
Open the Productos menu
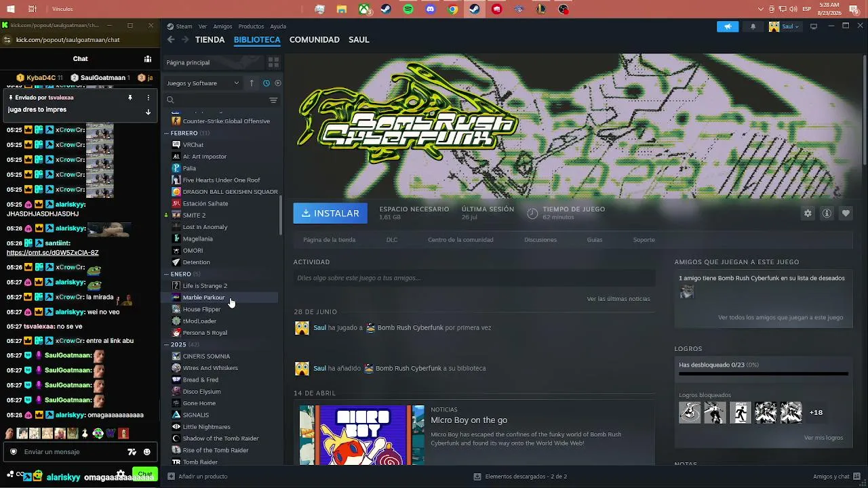(x=251, y=26)
